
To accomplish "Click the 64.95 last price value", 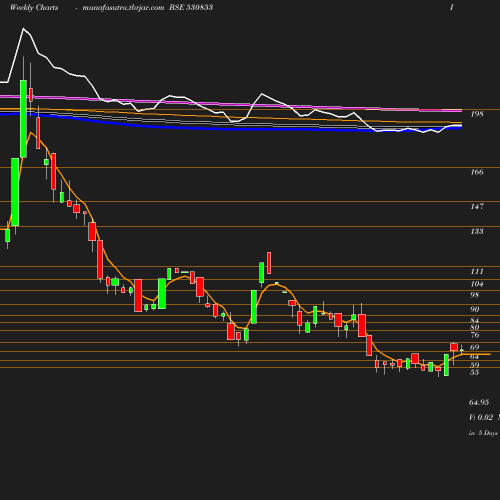I will pyautogui.click(x=479, y=402).
